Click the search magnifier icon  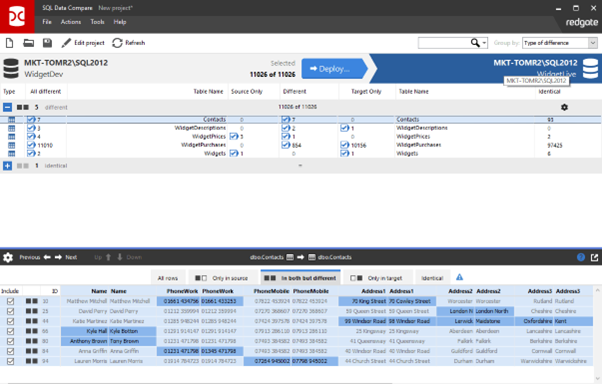475,43
